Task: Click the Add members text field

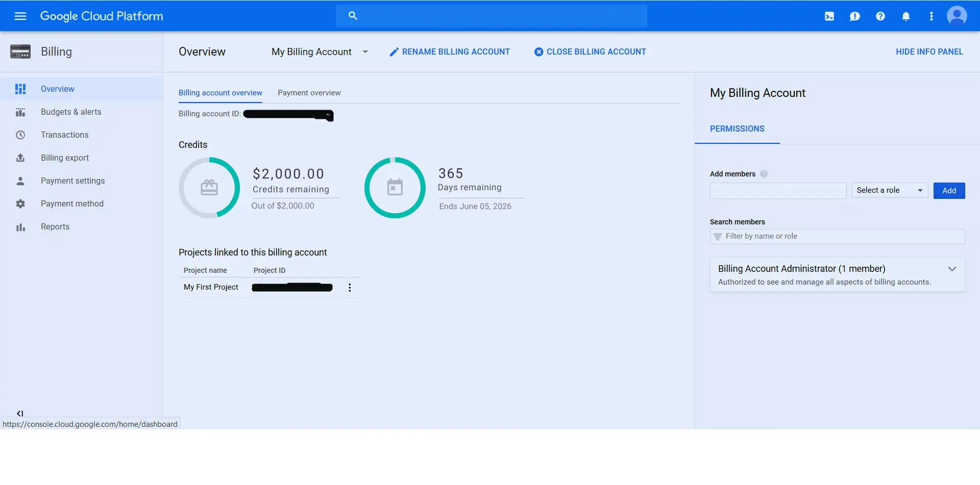Action: point(778,191)
